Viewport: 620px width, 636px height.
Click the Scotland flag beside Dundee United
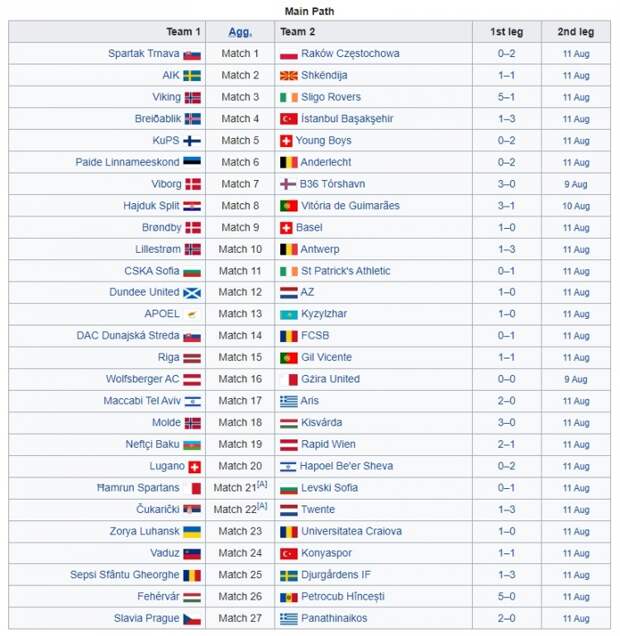[192, 293]
